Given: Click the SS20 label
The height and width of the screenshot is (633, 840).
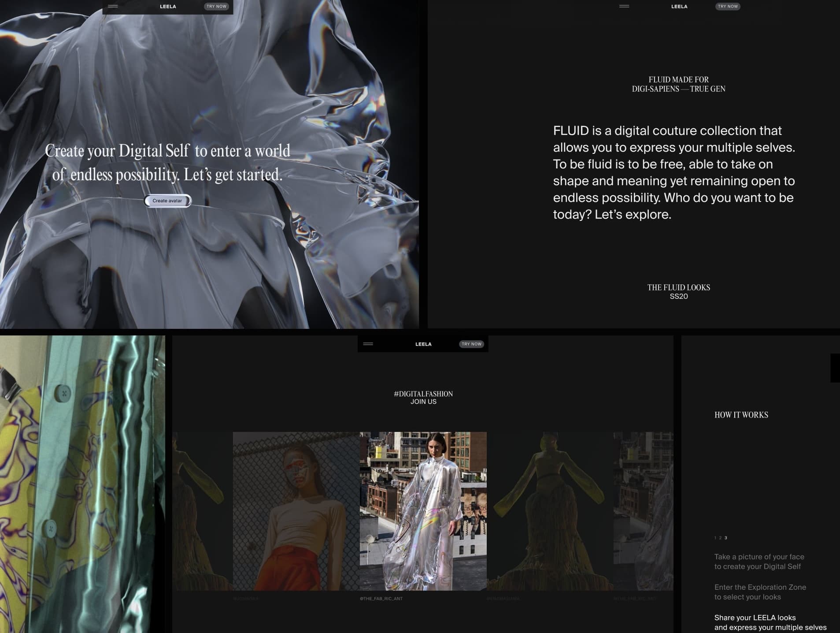Looking at the screenshot, I should point(679,296).
